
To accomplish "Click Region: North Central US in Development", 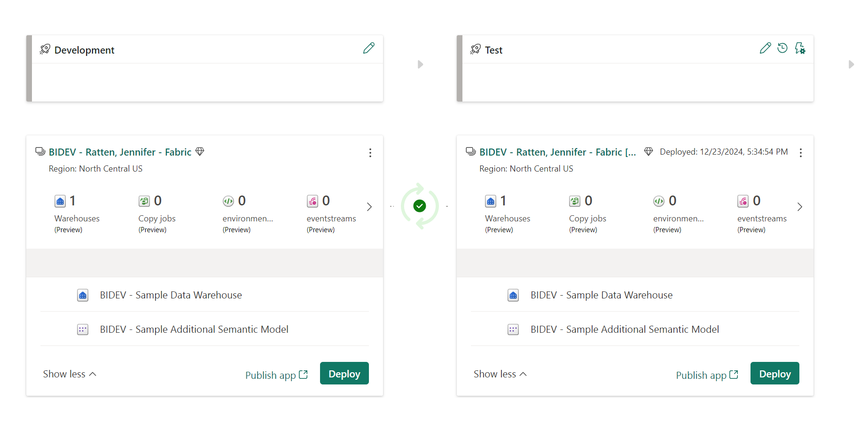I will pyautogui.click(x=95, y=169).
